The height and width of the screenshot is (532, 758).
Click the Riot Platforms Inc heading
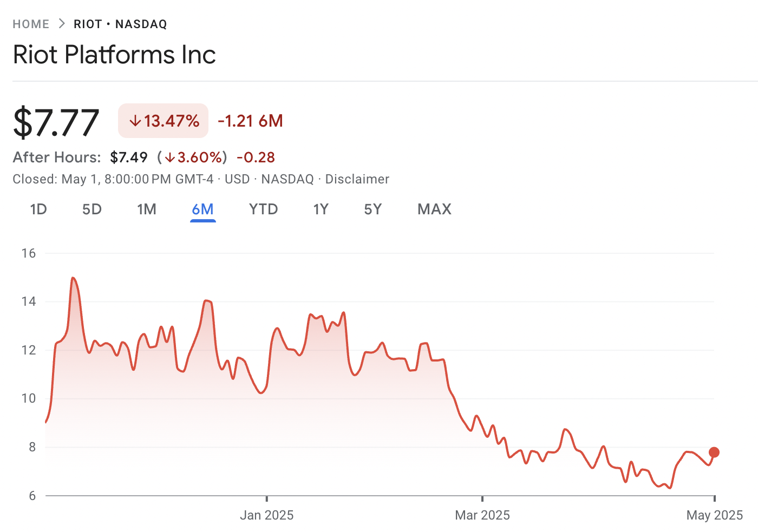coord(114,55)
